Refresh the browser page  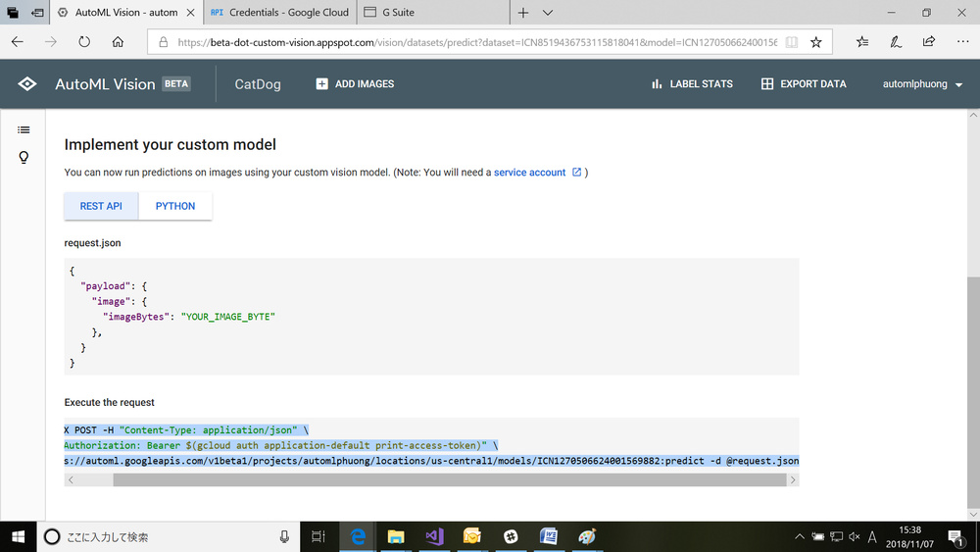(x=84, y=42)
